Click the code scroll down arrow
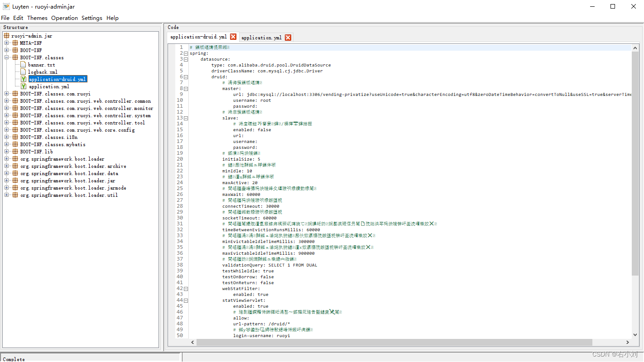 click(x=635, y=335)
